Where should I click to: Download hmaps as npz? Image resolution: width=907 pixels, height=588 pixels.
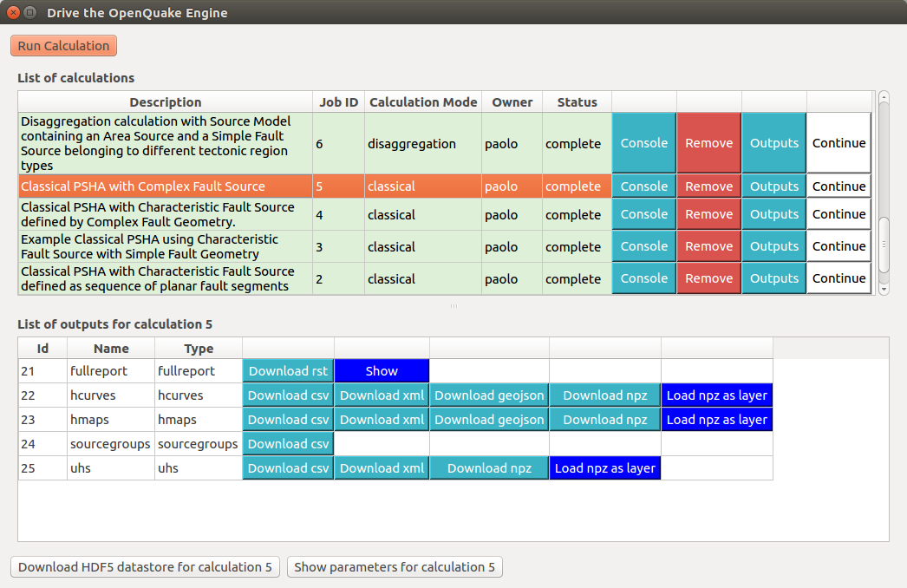pos(604,419)
